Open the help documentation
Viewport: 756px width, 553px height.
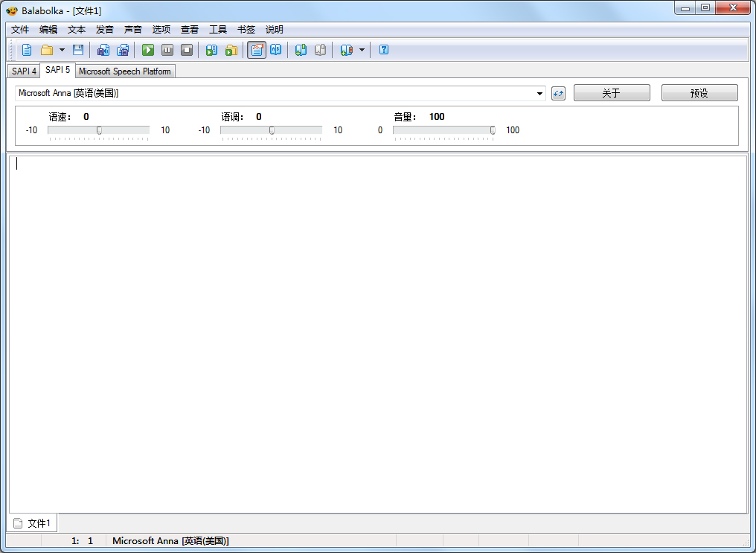(383, 50)
